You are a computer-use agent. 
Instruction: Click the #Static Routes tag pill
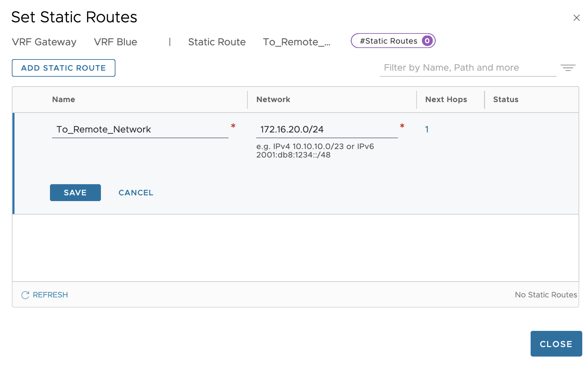click(388, 41)
